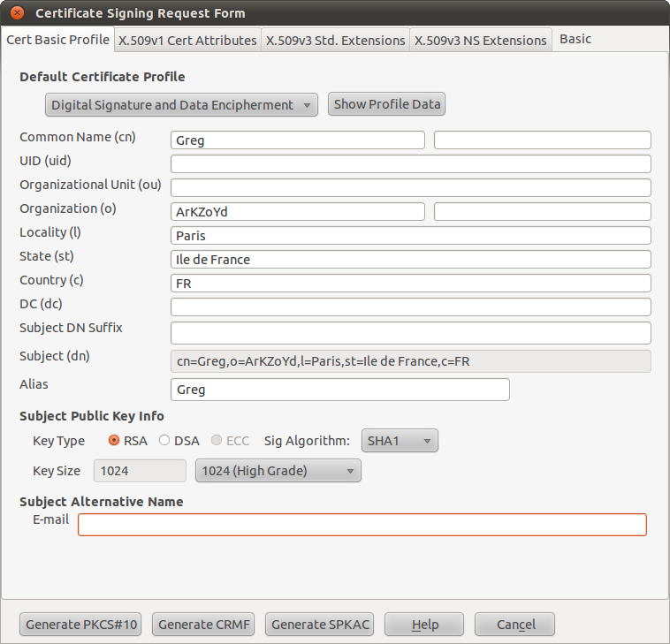Select the RSA key type

[114, 440]
